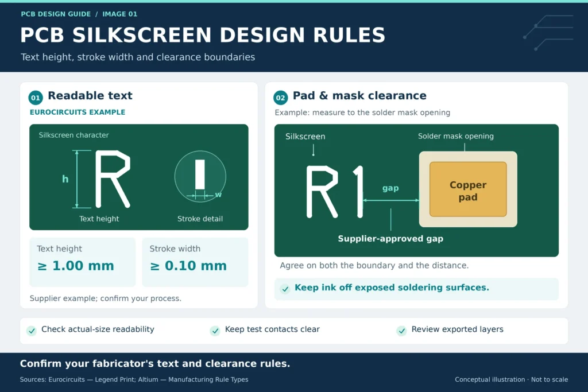Click the 'IMAGE 01' breadcrumb label
The height and width of the screenshot is (392, 588).
pos(120,14)
